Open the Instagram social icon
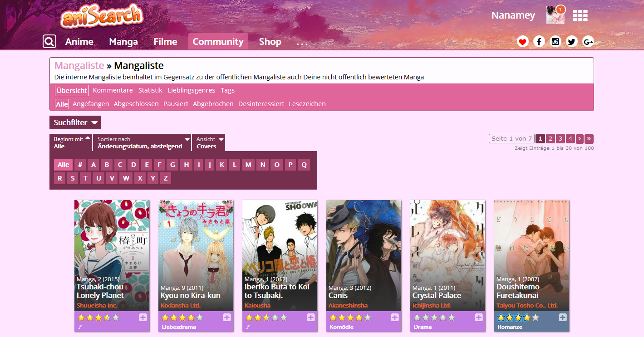 (x=555, y=42)
